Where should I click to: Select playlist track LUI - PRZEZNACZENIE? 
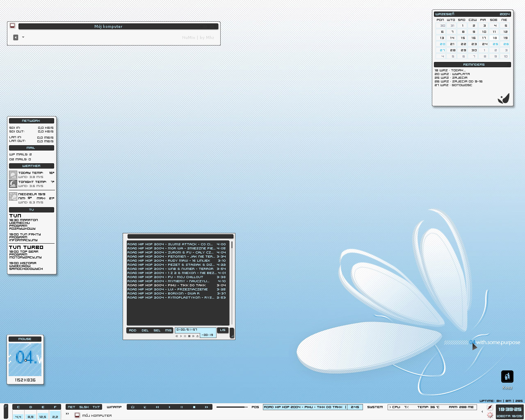pyautogui.click(x=177, y=289)
